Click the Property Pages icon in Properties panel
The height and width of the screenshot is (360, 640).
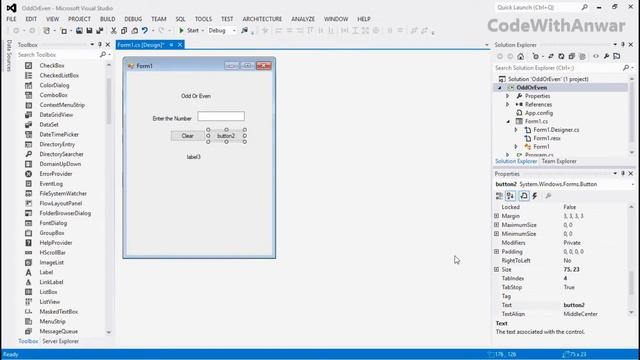coord(548,196)
